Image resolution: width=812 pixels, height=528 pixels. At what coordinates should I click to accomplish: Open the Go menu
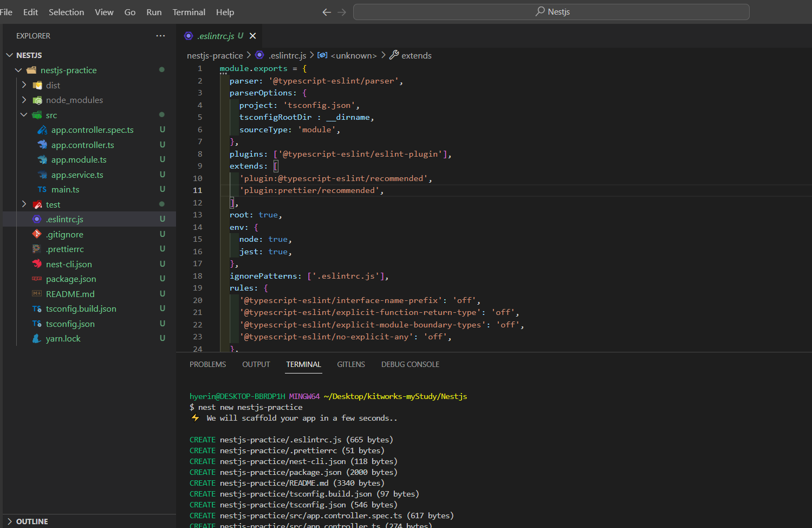130,12
